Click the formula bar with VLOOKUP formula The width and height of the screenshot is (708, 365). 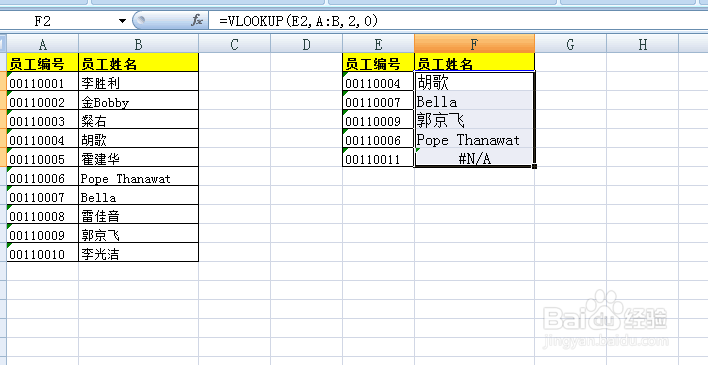click(x=458, y=21)
